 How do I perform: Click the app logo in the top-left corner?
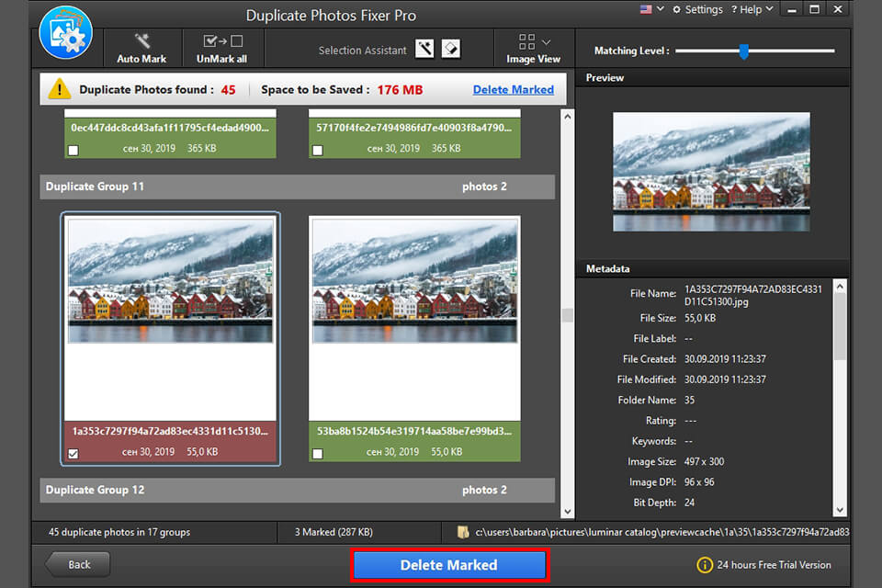click(64, 34)
